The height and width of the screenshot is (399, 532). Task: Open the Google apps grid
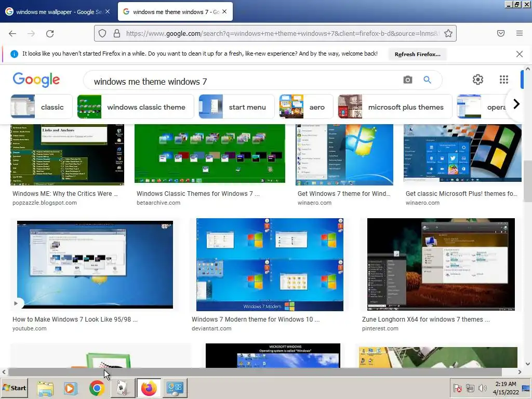click(504, 79)
